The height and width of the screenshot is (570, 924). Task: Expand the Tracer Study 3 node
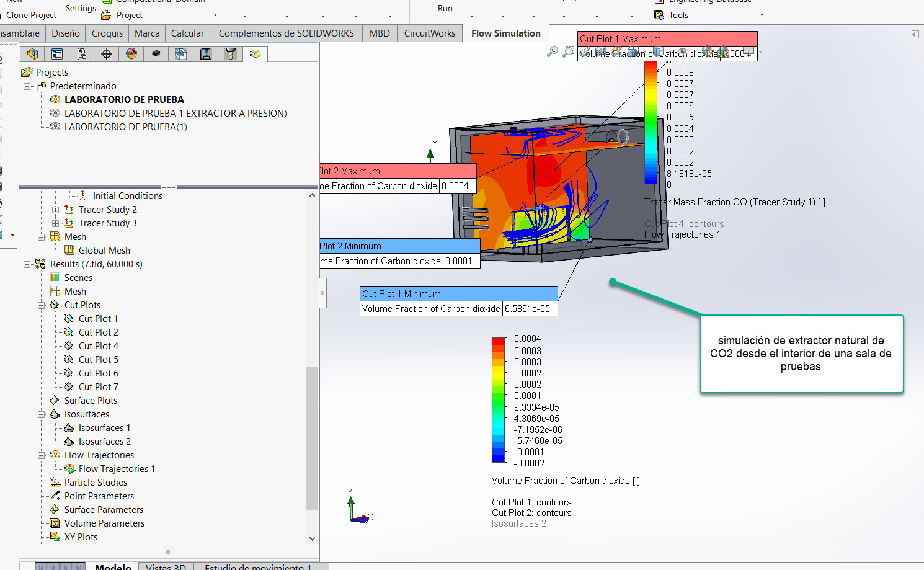pos(55,223)
